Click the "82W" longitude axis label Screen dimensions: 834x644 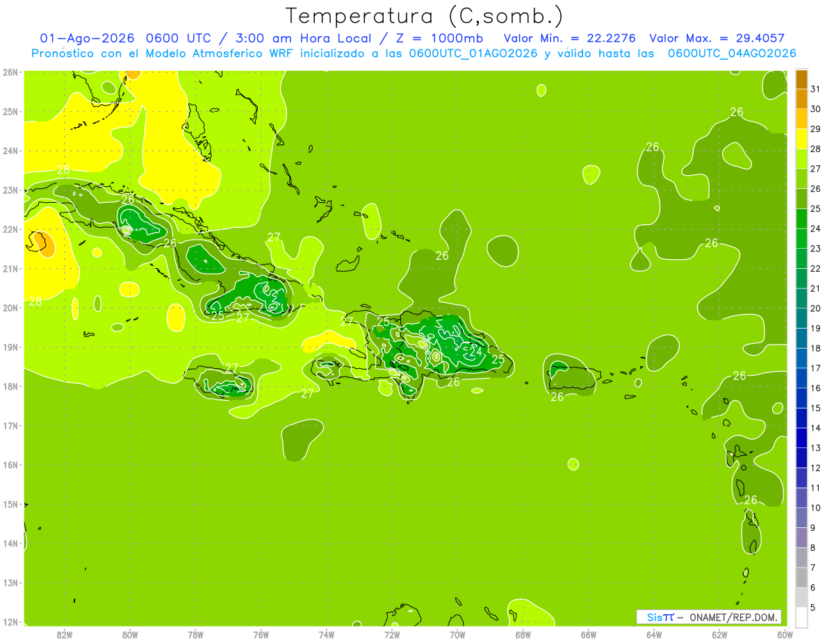click(64, 634)
